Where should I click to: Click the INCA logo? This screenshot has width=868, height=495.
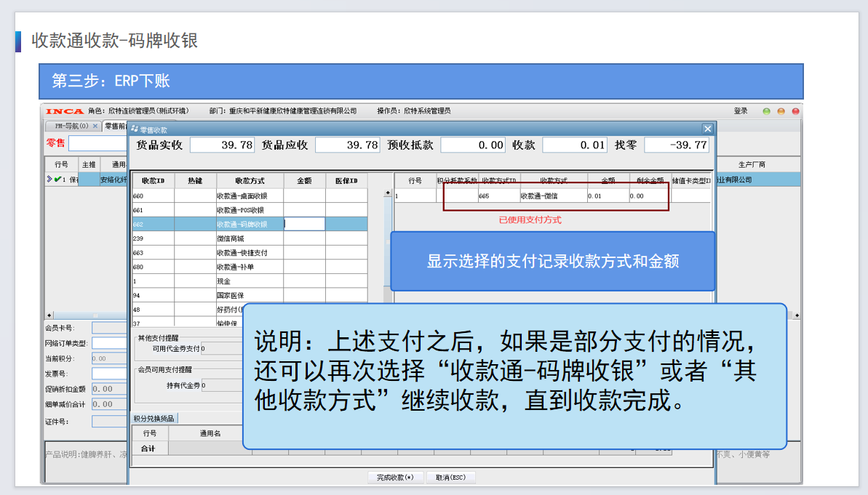pyautogui.click(x=64, y=111)
